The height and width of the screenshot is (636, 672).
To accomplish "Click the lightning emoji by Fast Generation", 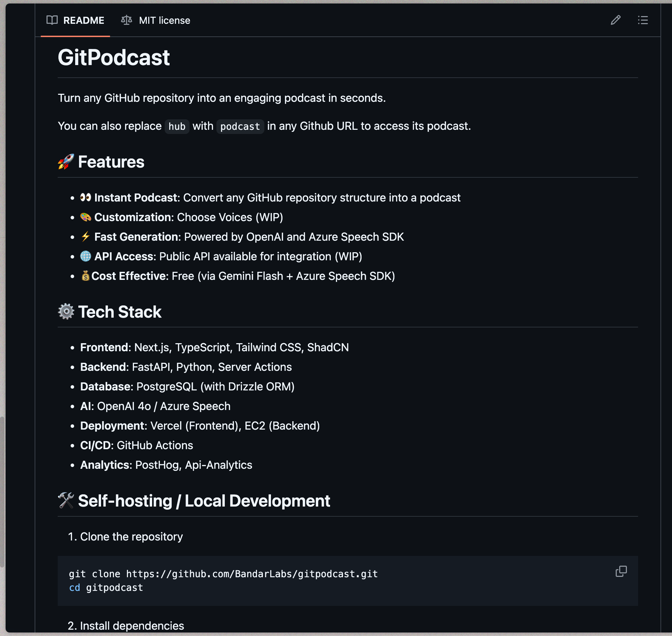I will [x=86, y=236].
